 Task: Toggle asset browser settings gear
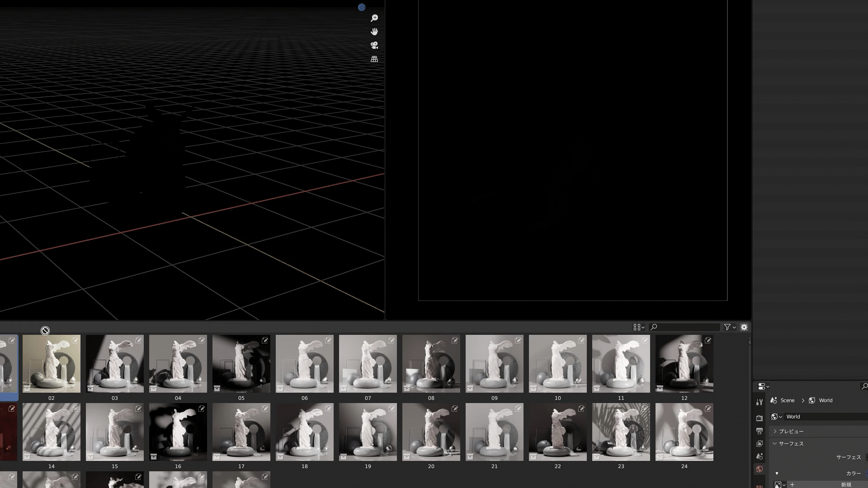(x=744, y=327)
